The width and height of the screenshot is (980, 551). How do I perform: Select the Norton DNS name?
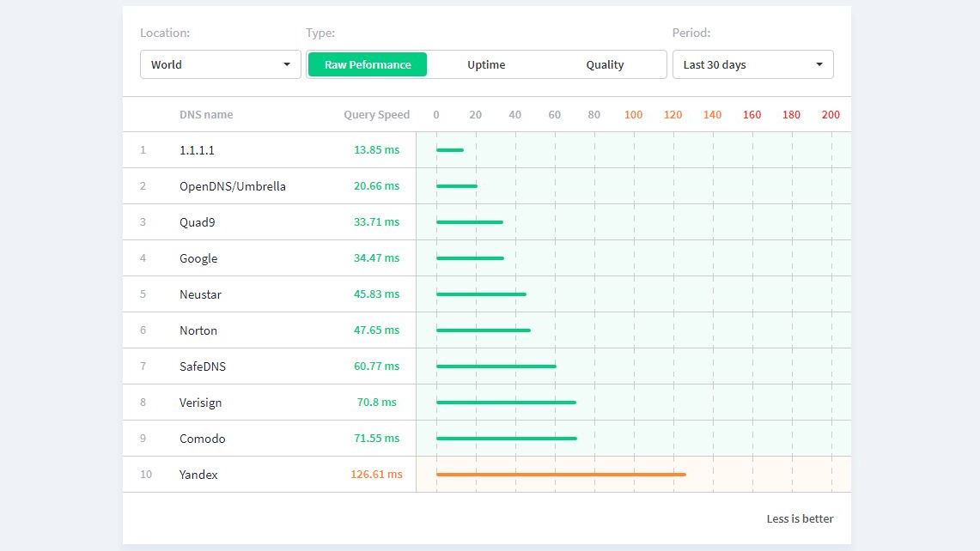pos(198,330)
